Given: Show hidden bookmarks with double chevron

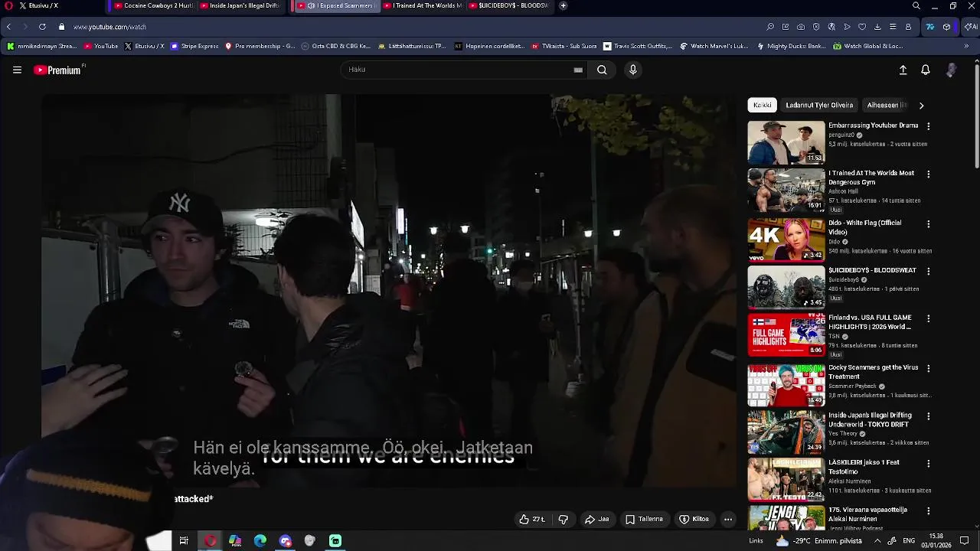Looking at the screenshot, I should (x=966, y=46).
